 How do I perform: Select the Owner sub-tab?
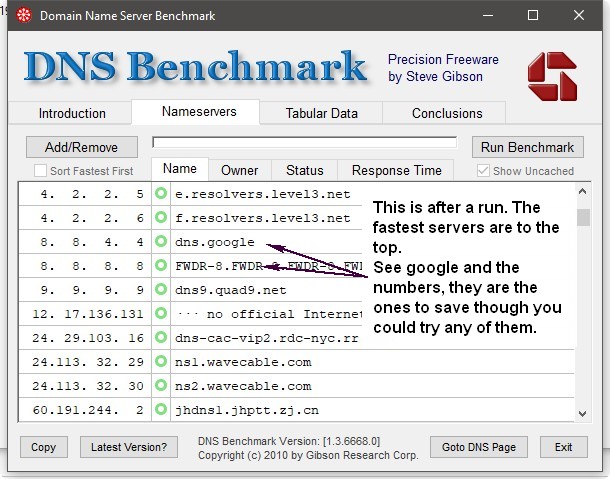click(240, 170)
